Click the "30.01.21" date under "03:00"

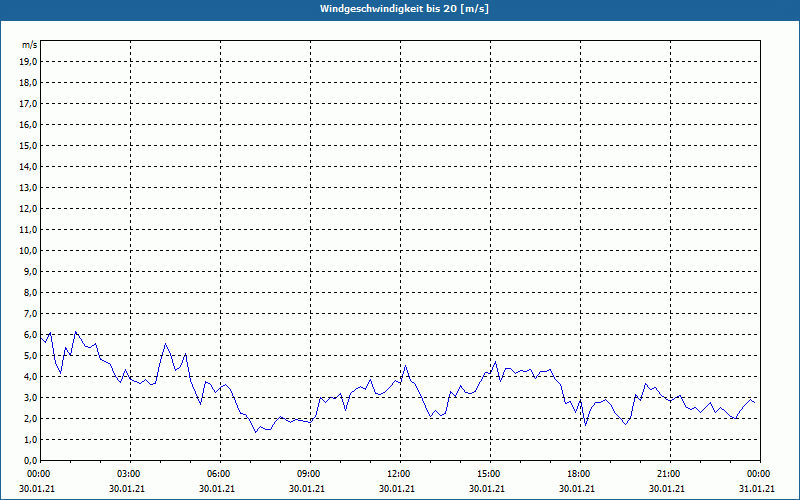coord(127,489)
